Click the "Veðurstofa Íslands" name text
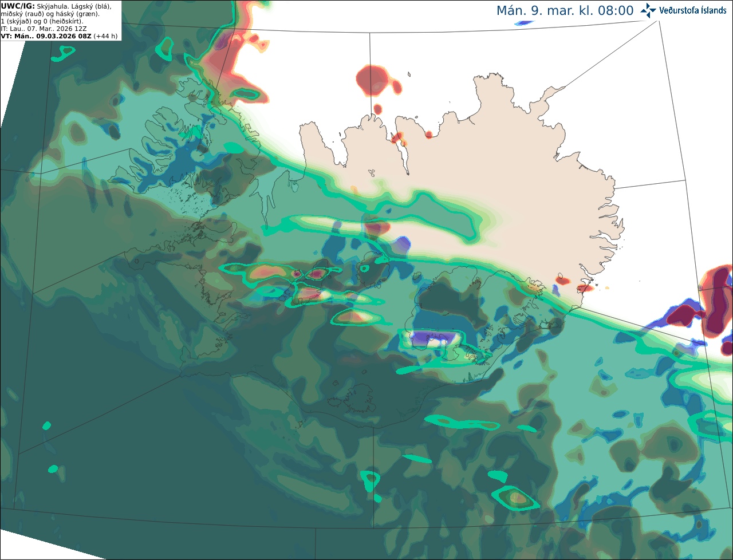This screenshot has height=560, width=733. 693,10
